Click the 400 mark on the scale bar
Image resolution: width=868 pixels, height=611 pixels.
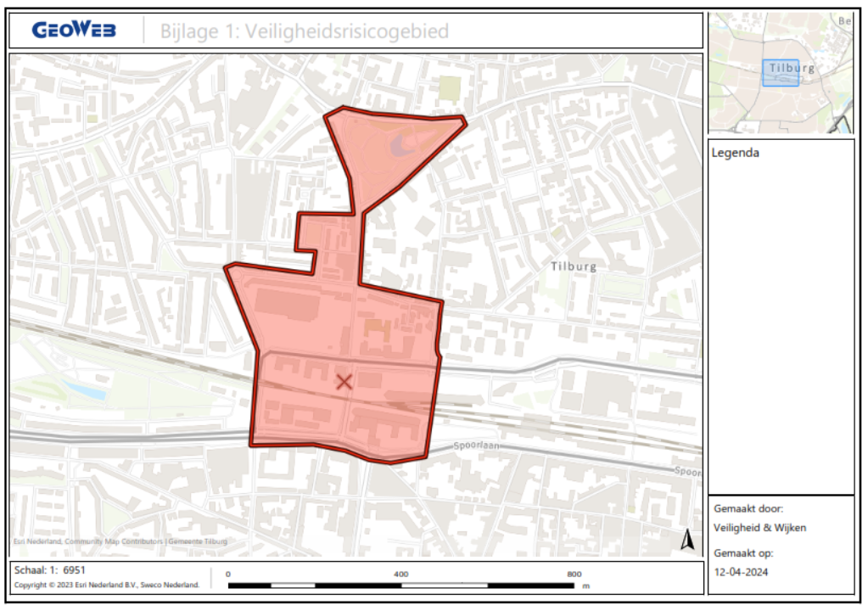pyautogui.click(x=401, y=574)
